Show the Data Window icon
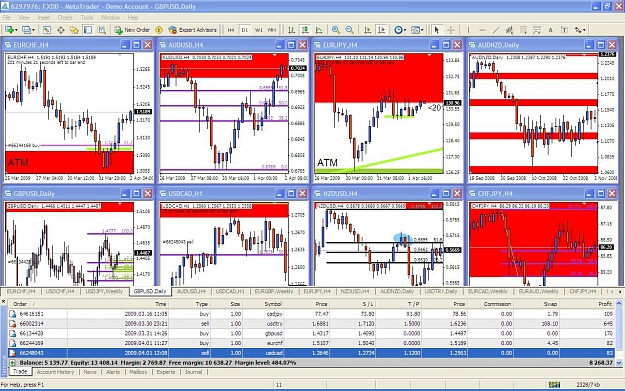The height and width of the screenshot is (391, 625). click(61, 30)
